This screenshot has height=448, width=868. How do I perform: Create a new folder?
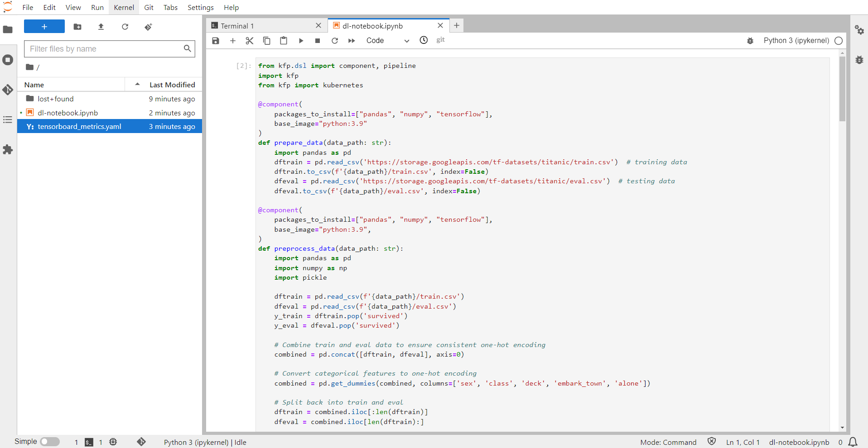tap(77, 27)
